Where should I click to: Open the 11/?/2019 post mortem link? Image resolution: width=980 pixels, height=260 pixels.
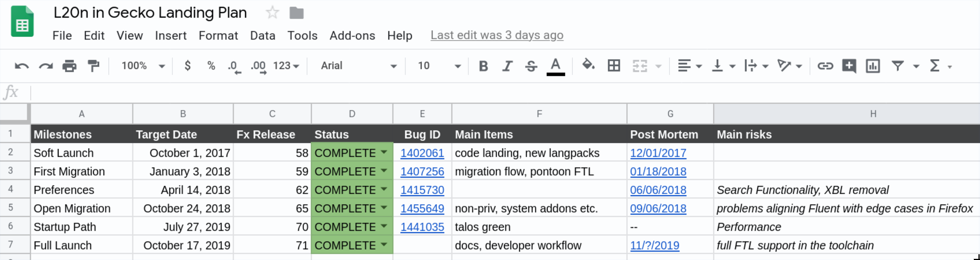click(x=654, y=245)
